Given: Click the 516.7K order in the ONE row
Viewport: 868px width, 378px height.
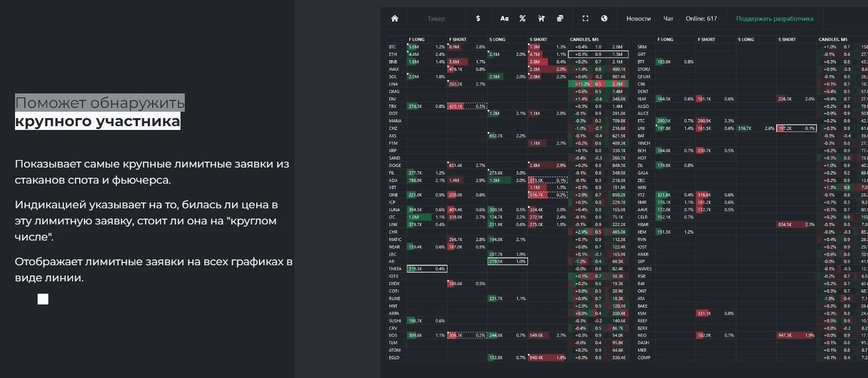Looking at the screenshot, I should pos(548,195).
